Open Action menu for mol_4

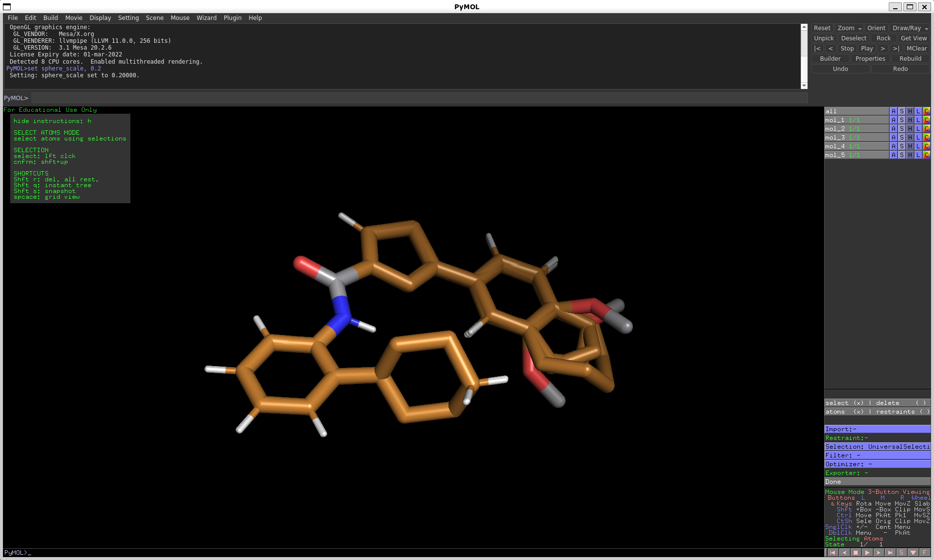893,146
